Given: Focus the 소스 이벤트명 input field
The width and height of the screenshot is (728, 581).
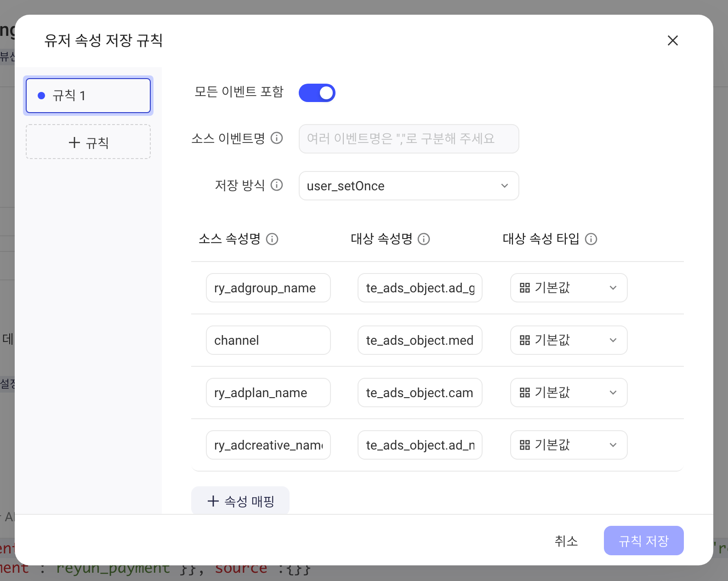Looking at the screenshot, I should [409, 139].
